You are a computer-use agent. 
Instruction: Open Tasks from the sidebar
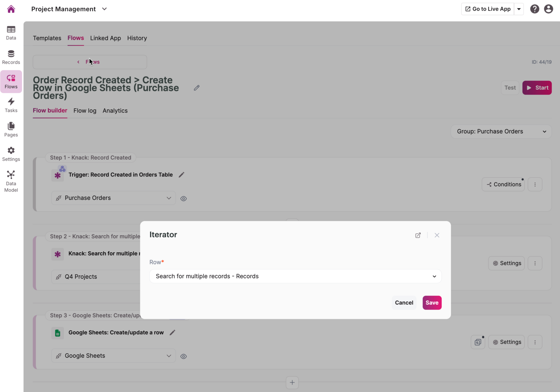click(x=11, y=105)
